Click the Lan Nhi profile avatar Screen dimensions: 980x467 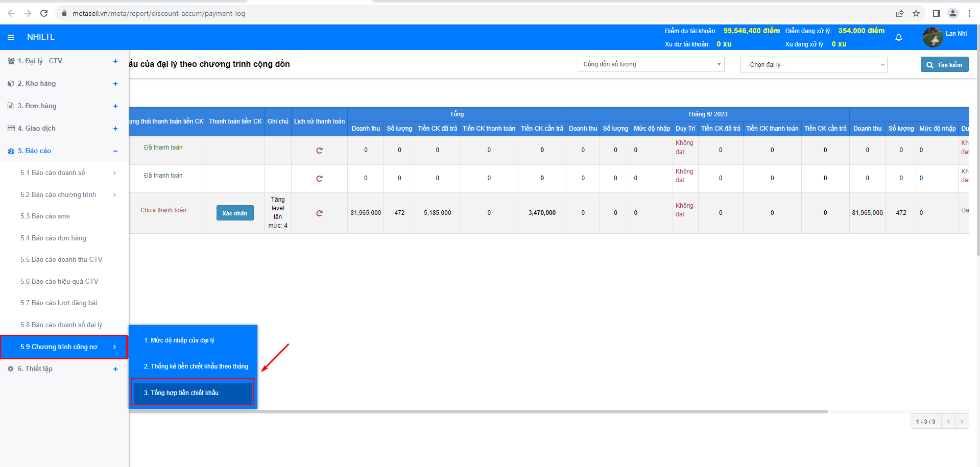pos(933,37)
